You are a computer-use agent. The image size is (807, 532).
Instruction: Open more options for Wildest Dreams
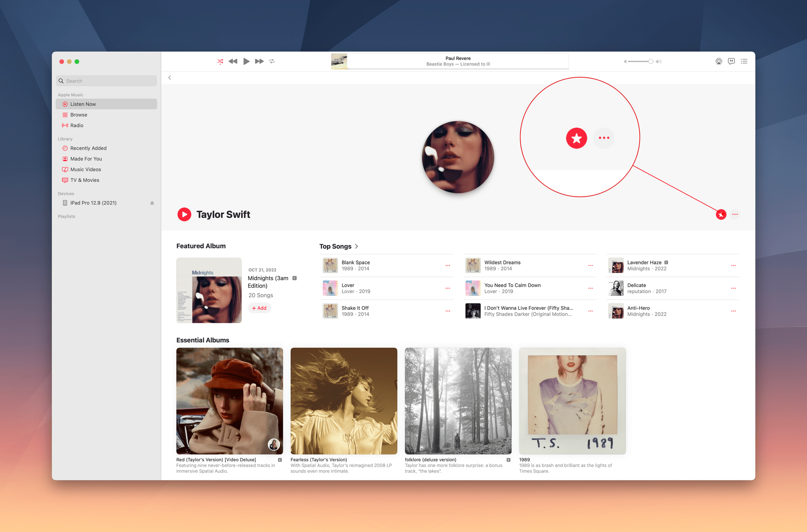[591, 266]
